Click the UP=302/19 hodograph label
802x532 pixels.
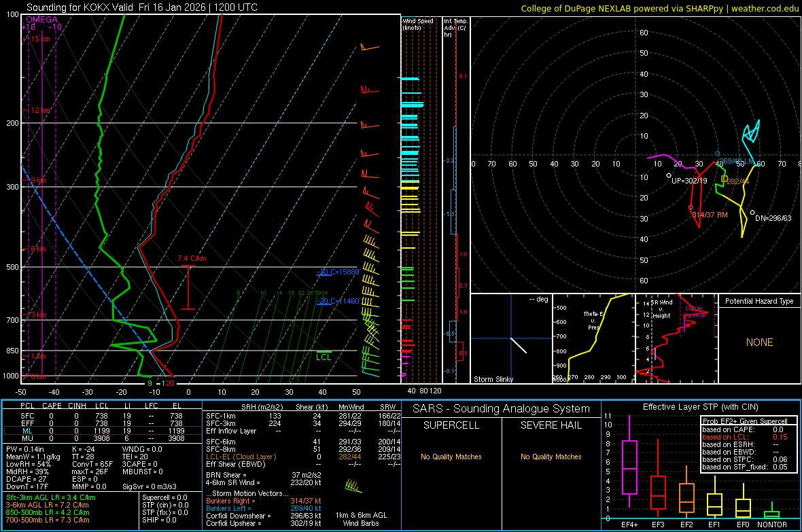point(689,181)
